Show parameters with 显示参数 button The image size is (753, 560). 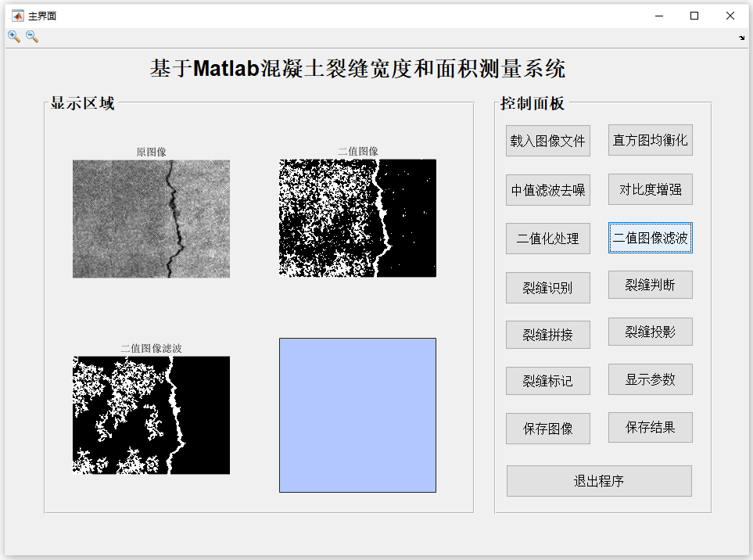(x=651, y=379)
